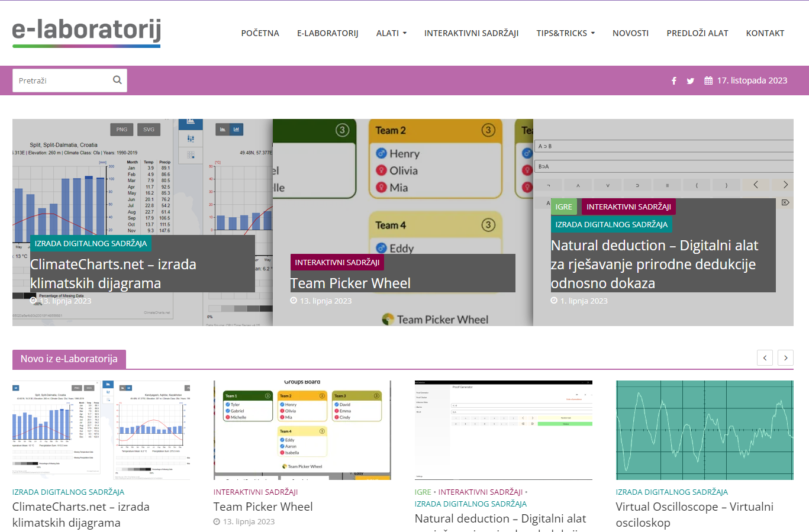Click the e-laboratorij site logo
Image resolution: width=809 pixels, height=532 pixels.
86,33
